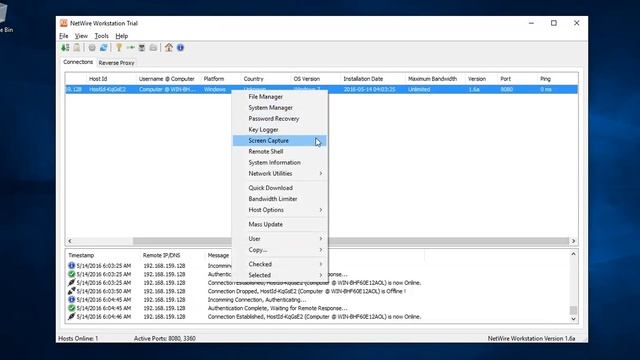This screenshot has height=360, width=640.
Task: Click the blue refresh arrows toolbar icon
Action: (104, 48)
